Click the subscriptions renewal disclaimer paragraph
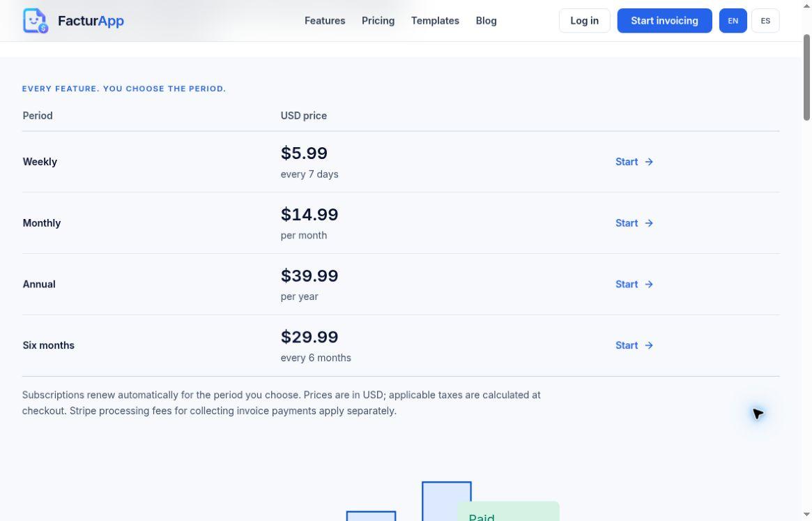Image resolution: width=812 pixels, height=521 pixels. [x=281, y=403]
